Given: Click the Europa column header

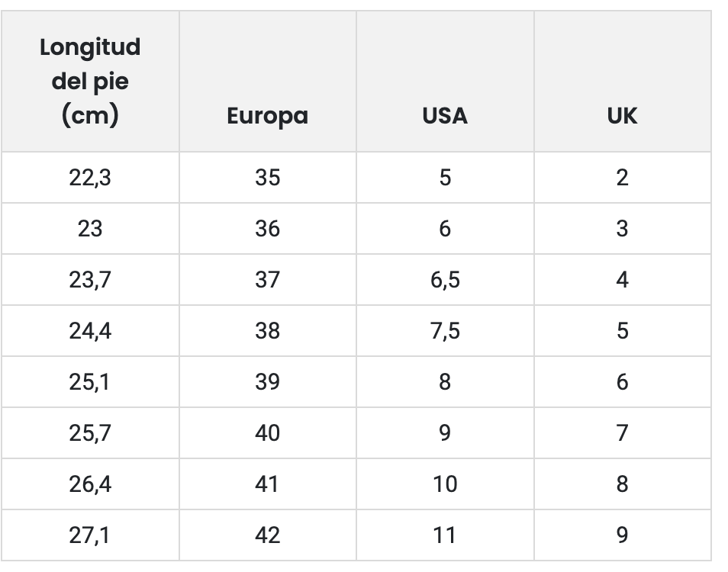Looking at the screenshot, I should click(x=268, y=116).
